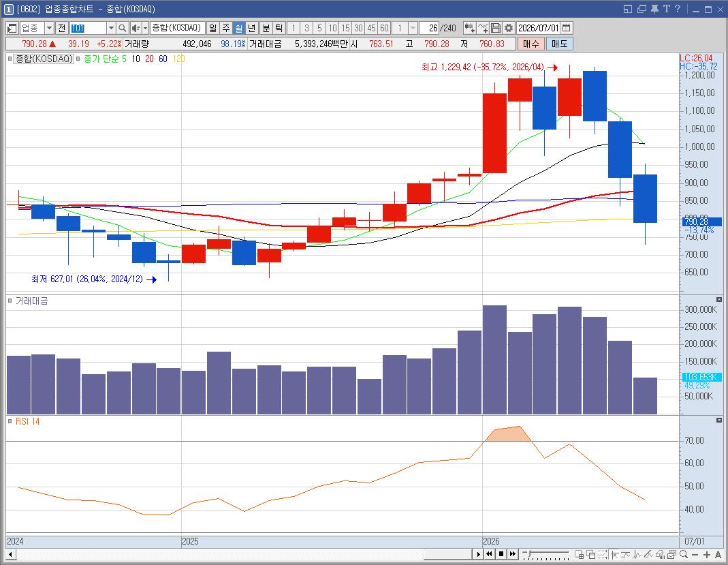The width and height of the screenshot is (728, 565).
Task: Click the red 20-period moving average label
Action: pyautogui.click(x=149, y=59)
